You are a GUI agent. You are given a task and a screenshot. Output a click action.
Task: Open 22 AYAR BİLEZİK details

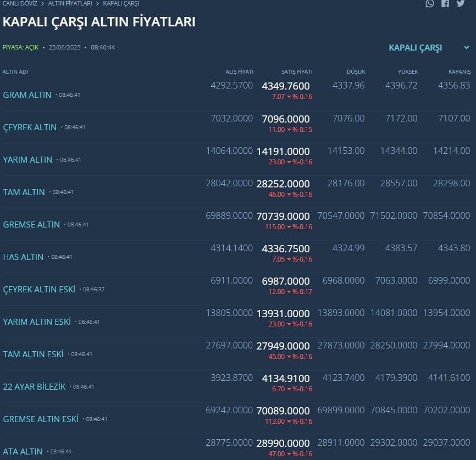pyautogui.click(x=34, y=387)
